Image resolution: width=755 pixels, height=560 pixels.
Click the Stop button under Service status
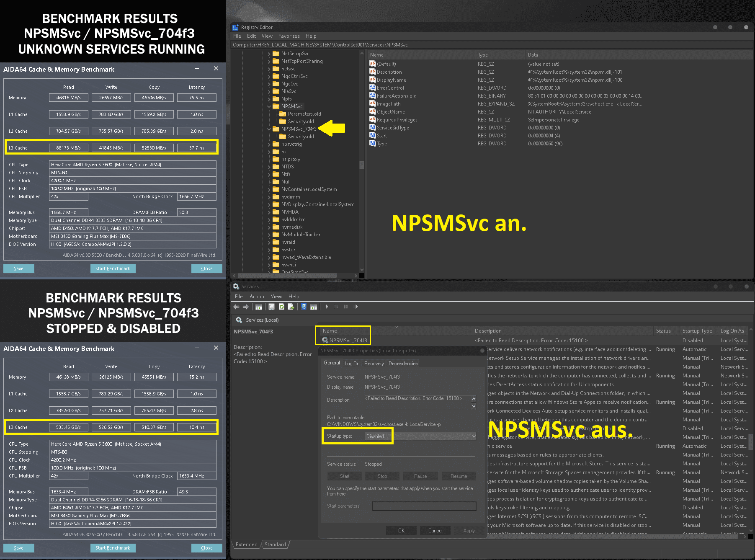coord(382,476)
